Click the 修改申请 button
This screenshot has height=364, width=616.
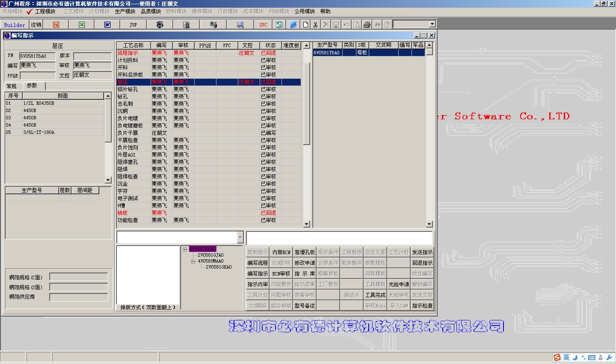(x=305, y=263)
